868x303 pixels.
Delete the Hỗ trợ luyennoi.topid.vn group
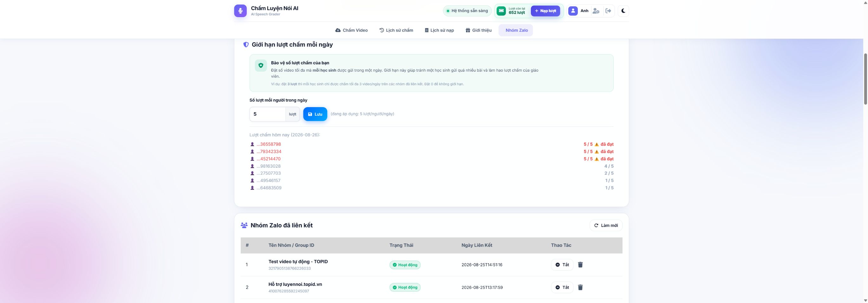pos(580,287)
